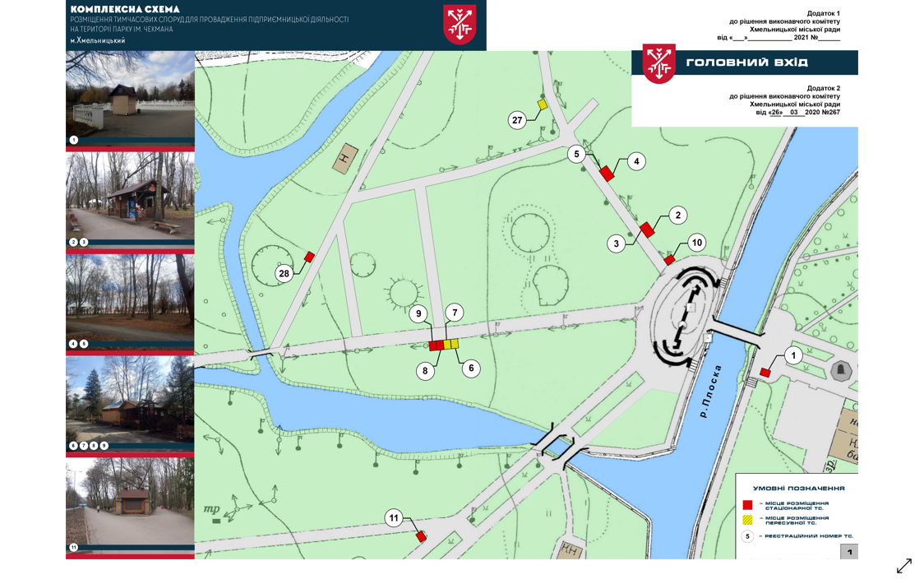
Task: Click the yellow square linked to marker 27
Action: point(542,104)
